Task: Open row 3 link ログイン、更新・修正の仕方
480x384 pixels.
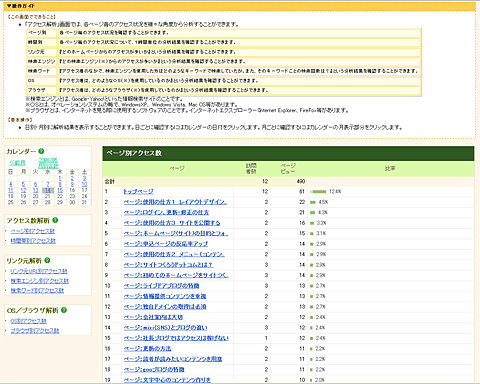Action: (x=166, y=212)
